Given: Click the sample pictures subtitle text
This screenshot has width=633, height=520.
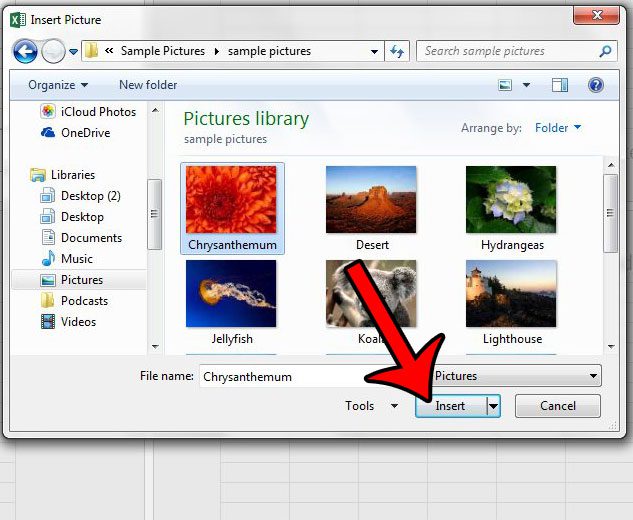Looking at the screenshot, I should coord(225,139).
